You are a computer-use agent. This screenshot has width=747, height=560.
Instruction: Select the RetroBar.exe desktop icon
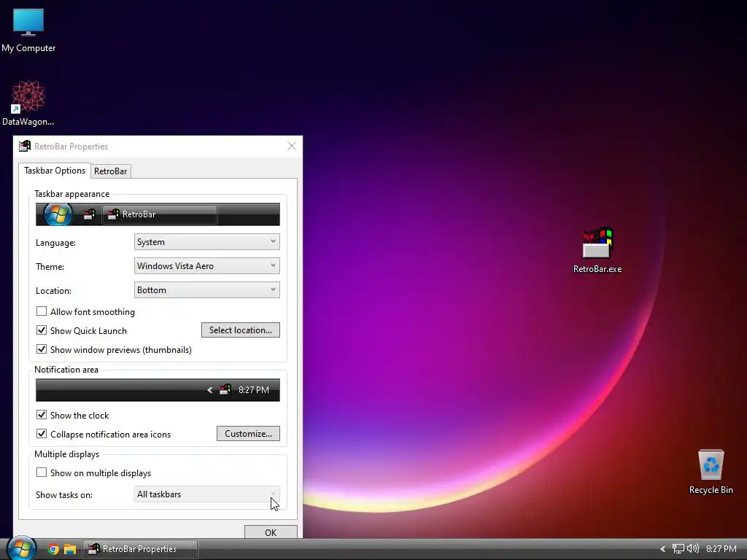pos(597,251)
